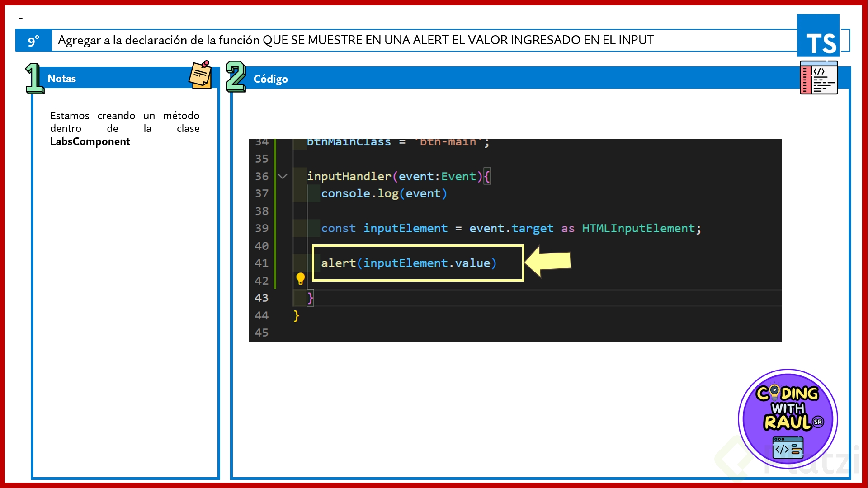Click the yellow lightbulb quick-fix icon
The width and height of the screenshot is (868, 488).
coord(300,279)
